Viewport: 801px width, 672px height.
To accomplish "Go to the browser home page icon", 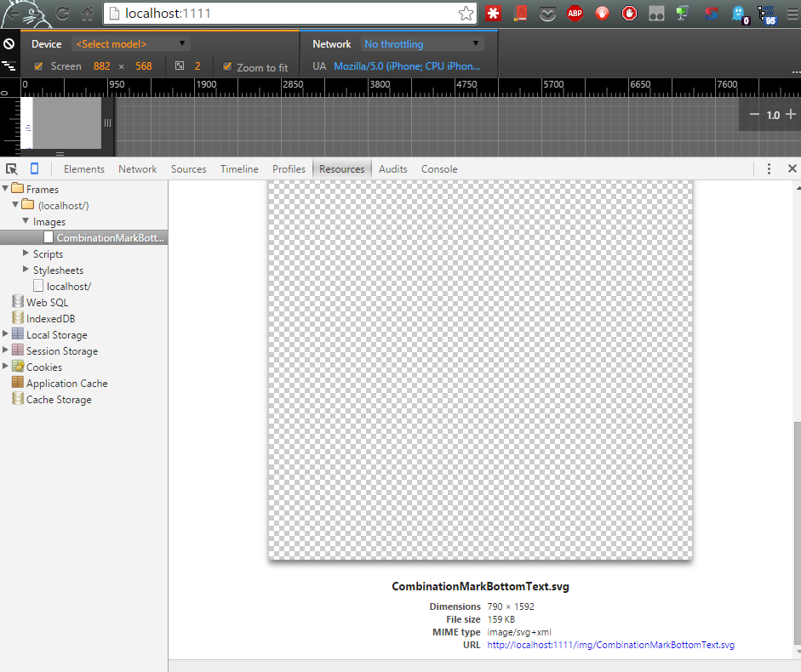I will click(x=88, y=14).
